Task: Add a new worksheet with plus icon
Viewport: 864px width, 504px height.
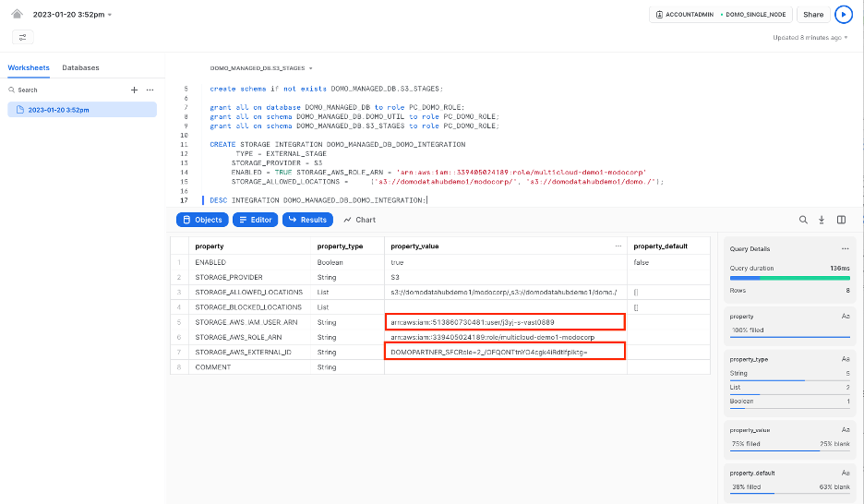Action: click(134, 90)
